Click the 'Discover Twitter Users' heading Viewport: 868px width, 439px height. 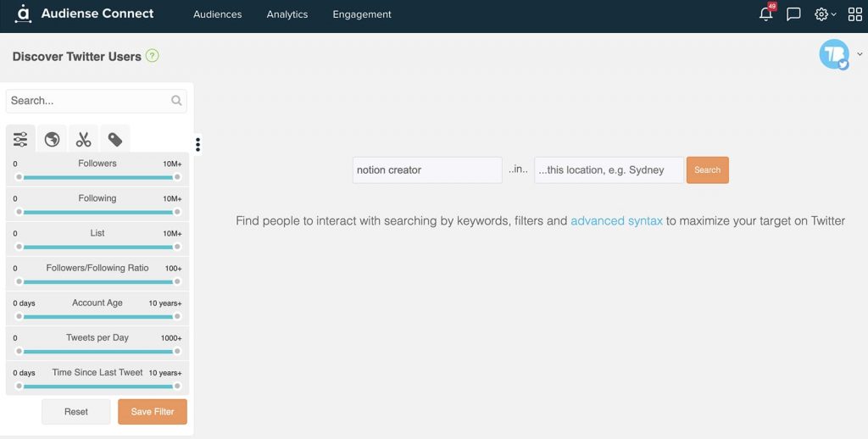point(76,57)
